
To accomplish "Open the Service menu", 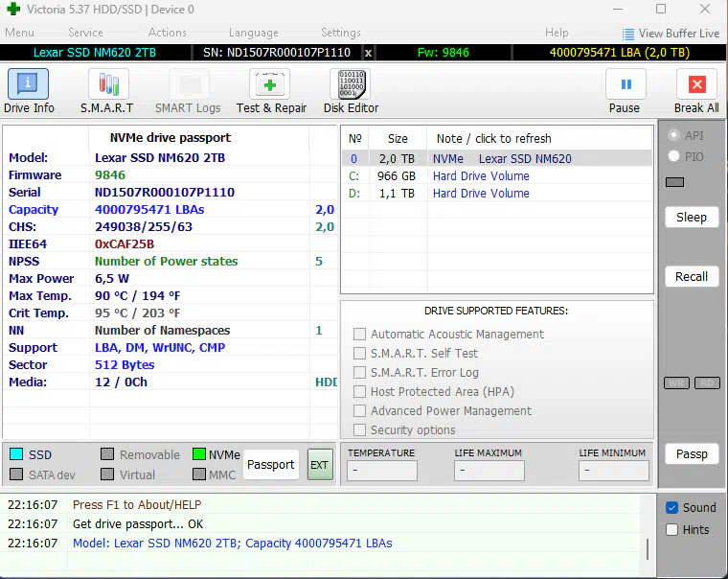I will pos(85,33).
